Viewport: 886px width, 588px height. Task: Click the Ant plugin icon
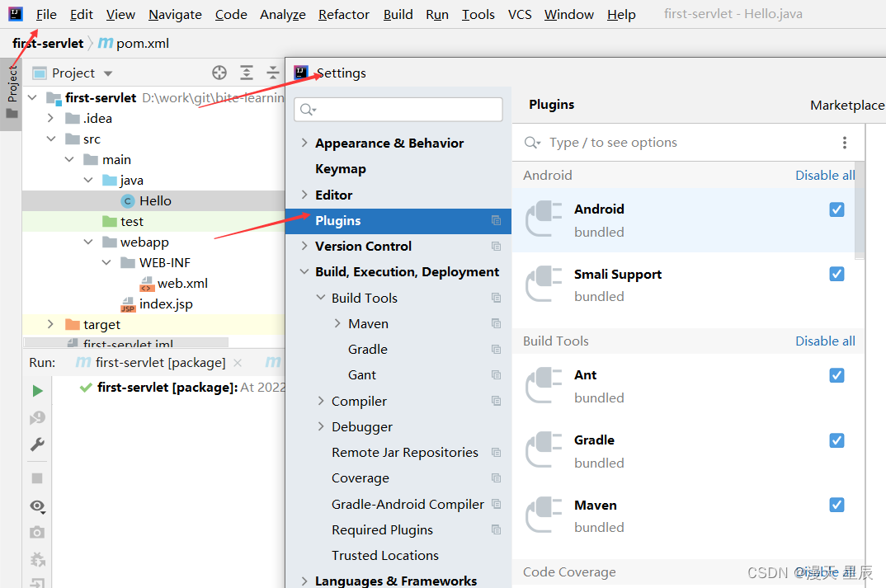coord(544,385)
